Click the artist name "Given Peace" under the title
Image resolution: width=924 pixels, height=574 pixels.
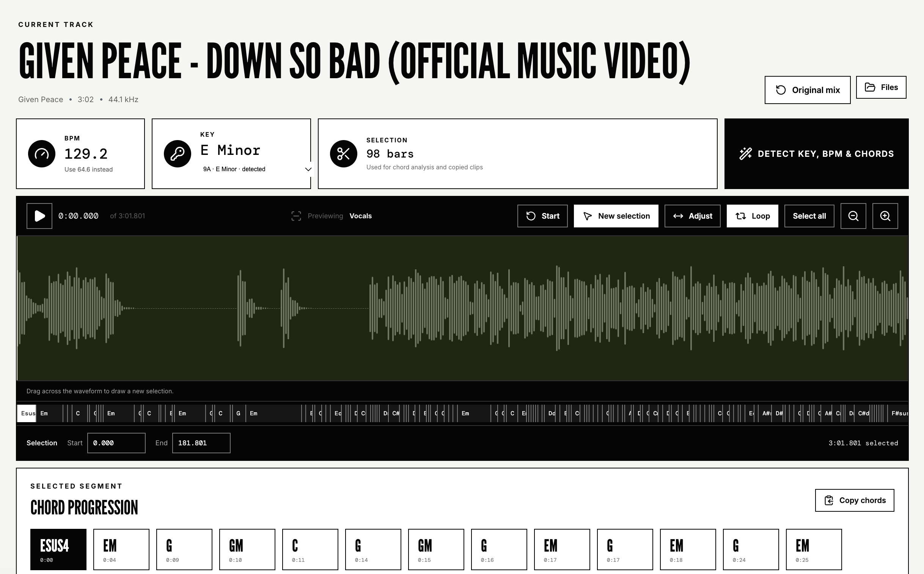[41, 99]
